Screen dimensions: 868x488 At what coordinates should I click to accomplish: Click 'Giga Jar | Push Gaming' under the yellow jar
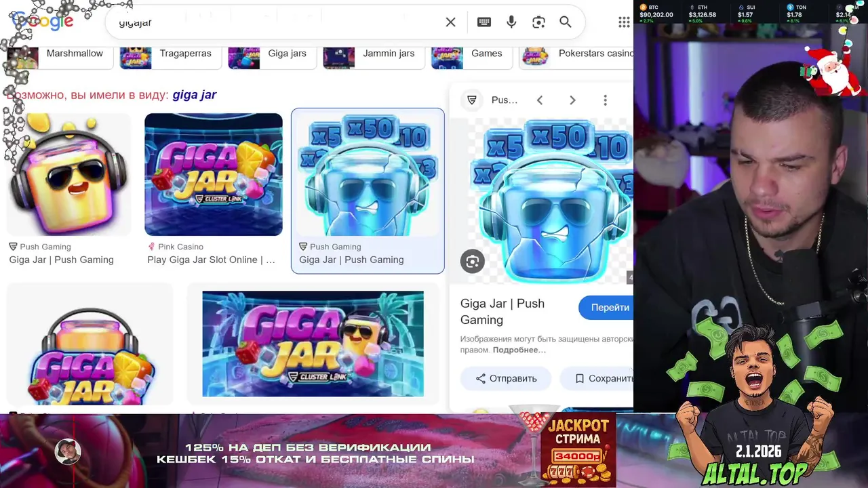pos(61,260)
